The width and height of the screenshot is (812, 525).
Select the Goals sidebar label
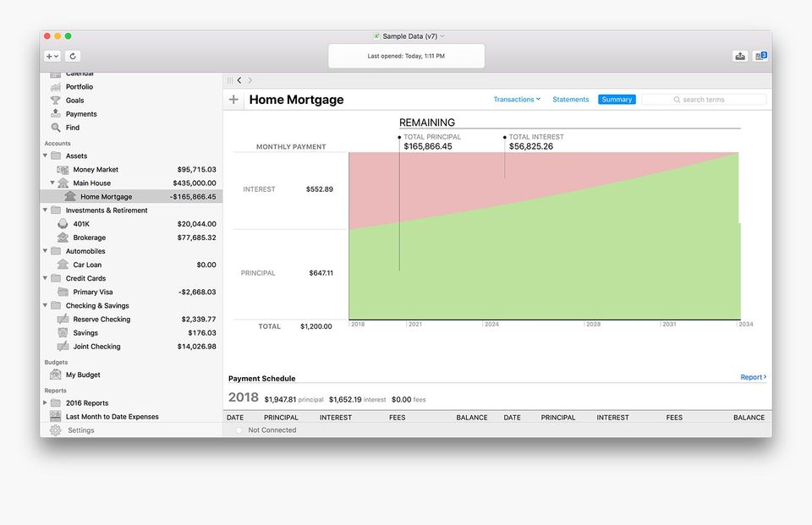[74, 101]
